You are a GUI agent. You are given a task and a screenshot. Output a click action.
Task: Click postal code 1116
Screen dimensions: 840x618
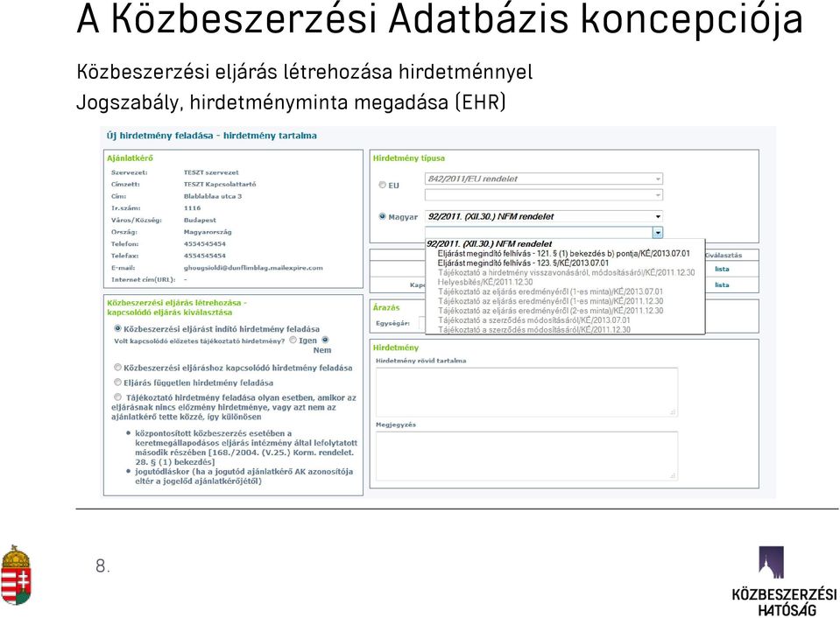pyautogui.click(x=193, y=207)
